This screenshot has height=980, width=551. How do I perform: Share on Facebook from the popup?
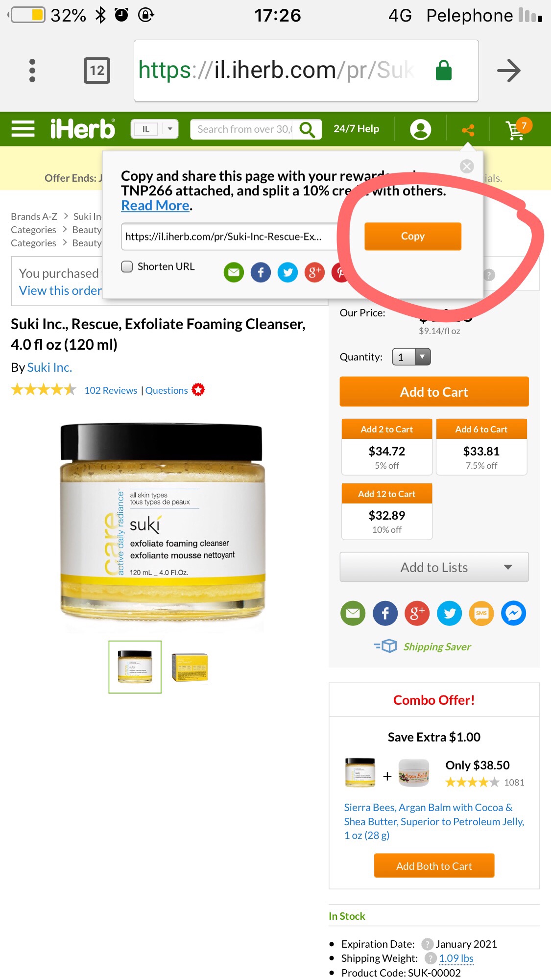[261, 272]
